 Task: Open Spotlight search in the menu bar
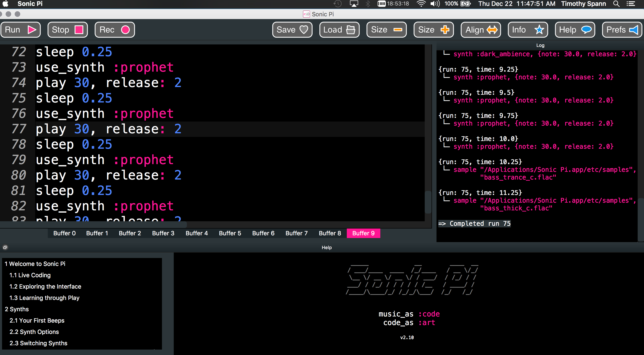[616, 4]
